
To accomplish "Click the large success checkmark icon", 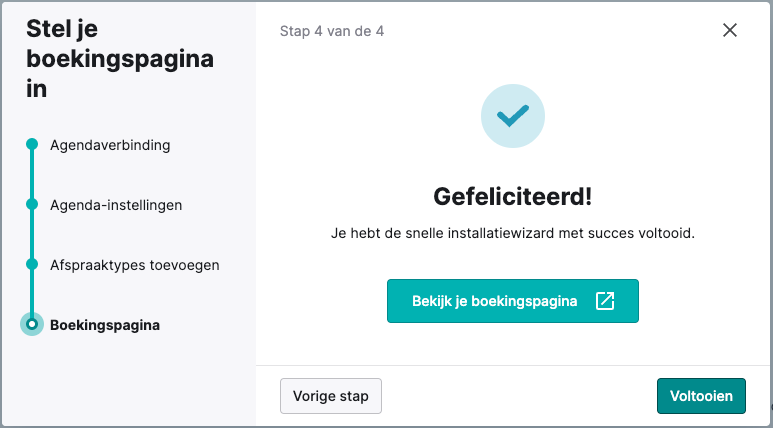I will [x=513, y=116].
